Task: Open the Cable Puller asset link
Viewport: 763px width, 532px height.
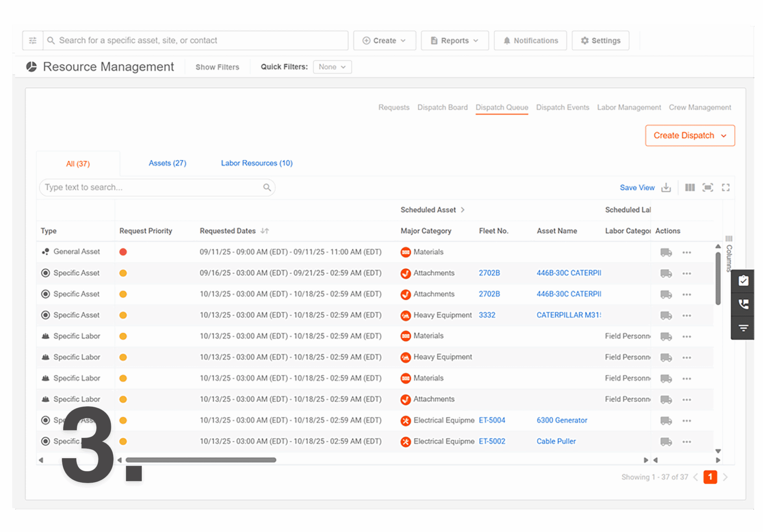Action: (x=556, y=441)
